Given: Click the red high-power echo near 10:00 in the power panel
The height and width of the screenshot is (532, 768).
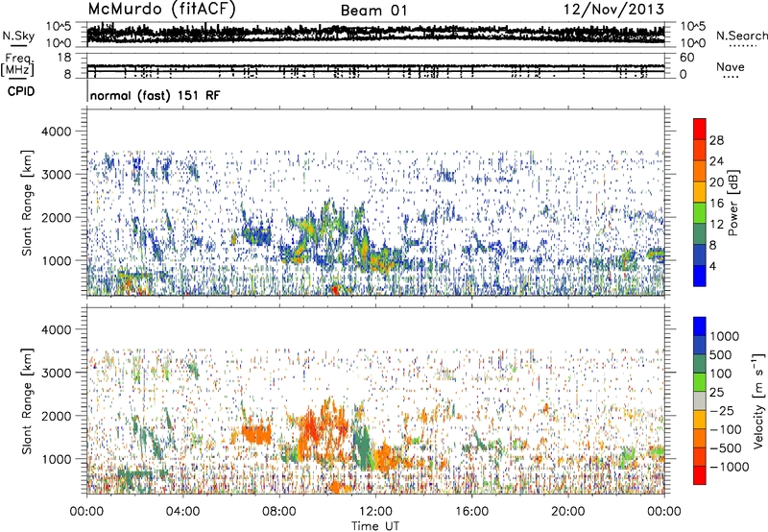Looking at the screenshot, I should [x=334, y=289].
